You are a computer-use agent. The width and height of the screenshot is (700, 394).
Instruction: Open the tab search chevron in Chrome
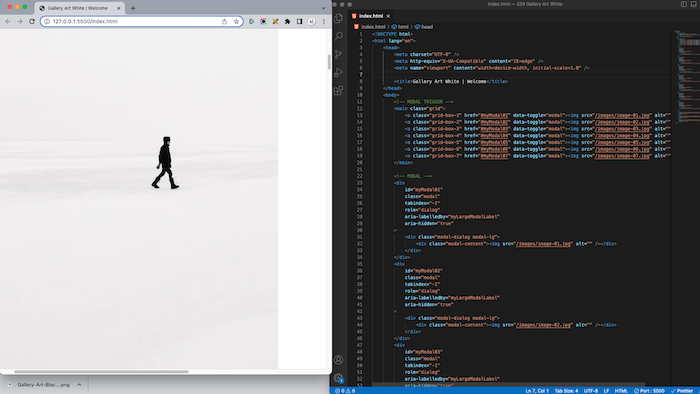pos(324,8)
